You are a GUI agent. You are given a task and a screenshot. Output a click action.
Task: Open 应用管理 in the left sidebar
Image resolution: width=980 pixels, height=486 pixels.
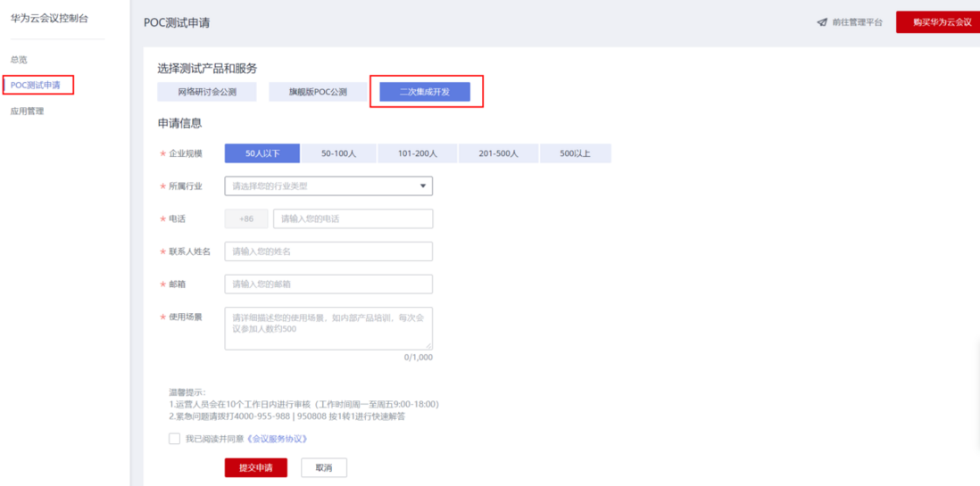click(28, 111)
